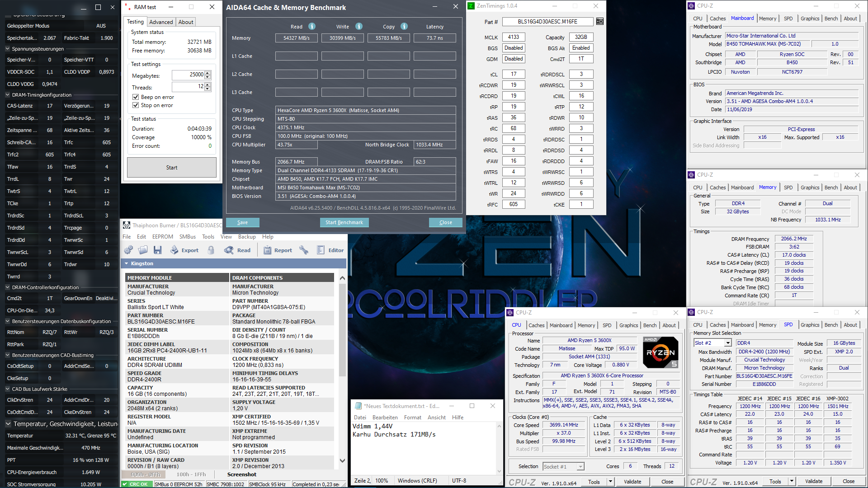
Task: Open the EEPROM menu in Thaiphoon Burner
Action: coord(162,237)
